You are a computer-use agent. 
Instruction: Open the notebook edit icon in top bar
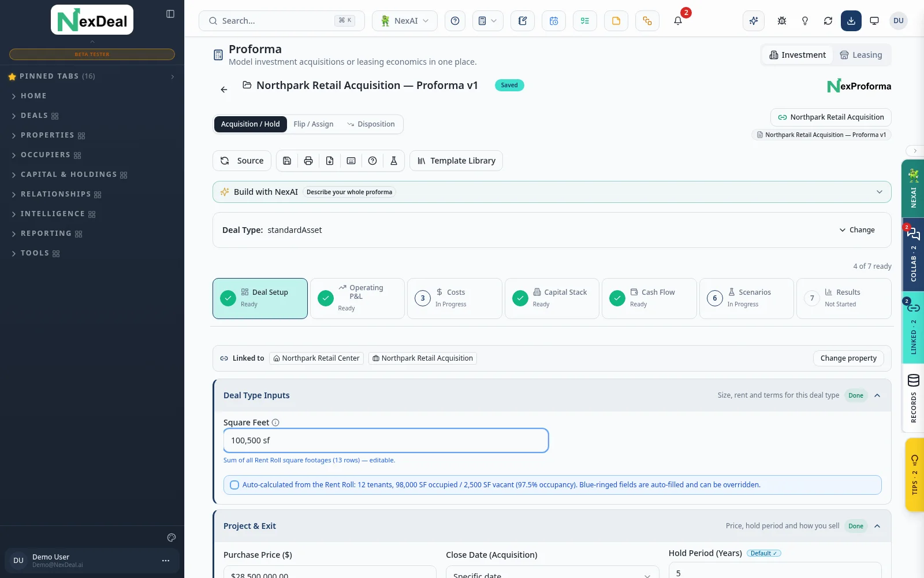(523, 21)
